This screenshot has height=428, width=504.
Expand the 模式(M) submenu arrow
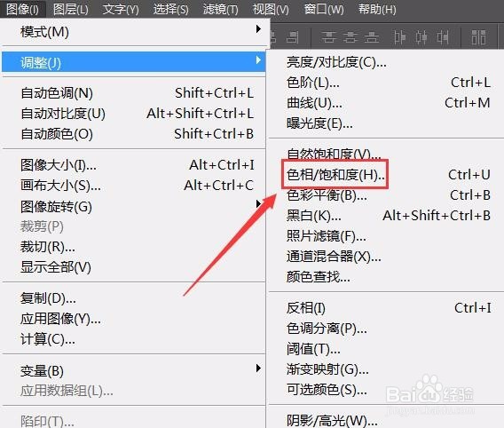258,29
